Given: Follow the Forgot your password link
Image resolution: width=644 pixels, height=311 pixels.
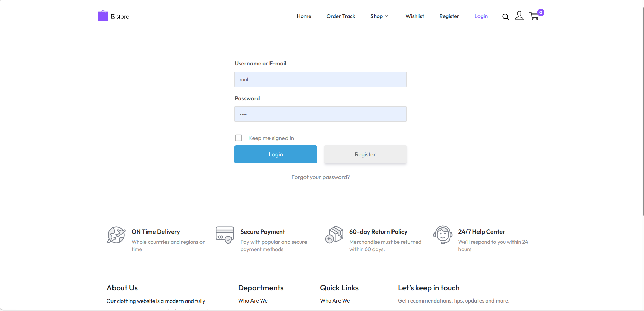Looking at the screenshot, I should [320, 177].
